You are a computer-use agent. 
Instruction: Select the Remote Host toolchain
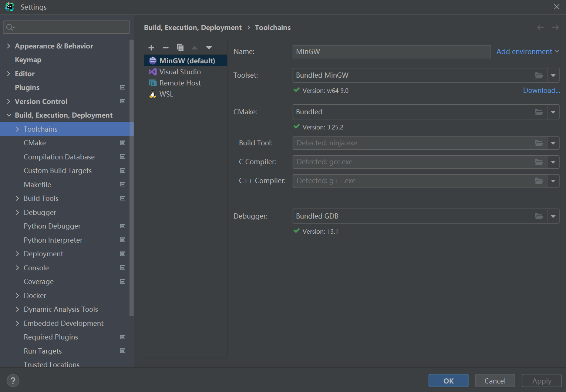click(180, 83)
